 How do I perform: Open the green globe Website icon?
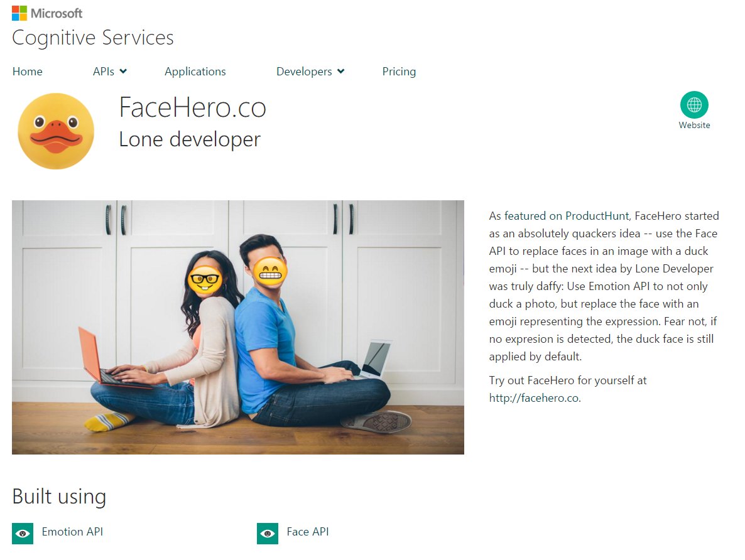[694, 104]
